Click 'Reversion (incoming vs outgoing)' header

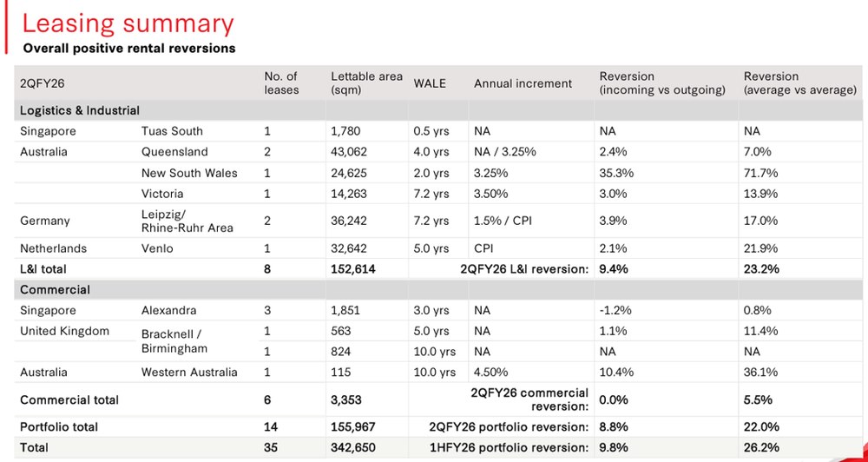pyautogui.click(x=662, y=83)
